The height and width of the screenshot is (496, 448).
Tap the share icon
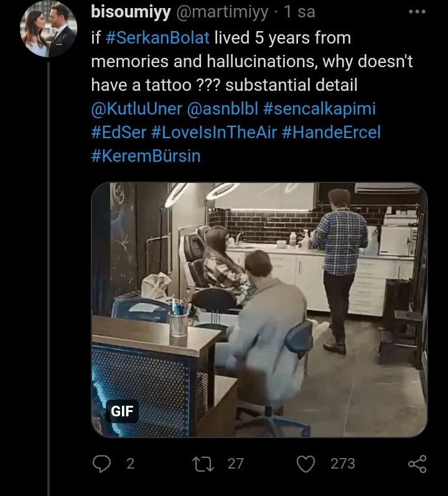pyautogui.click(x=416, y=463)
